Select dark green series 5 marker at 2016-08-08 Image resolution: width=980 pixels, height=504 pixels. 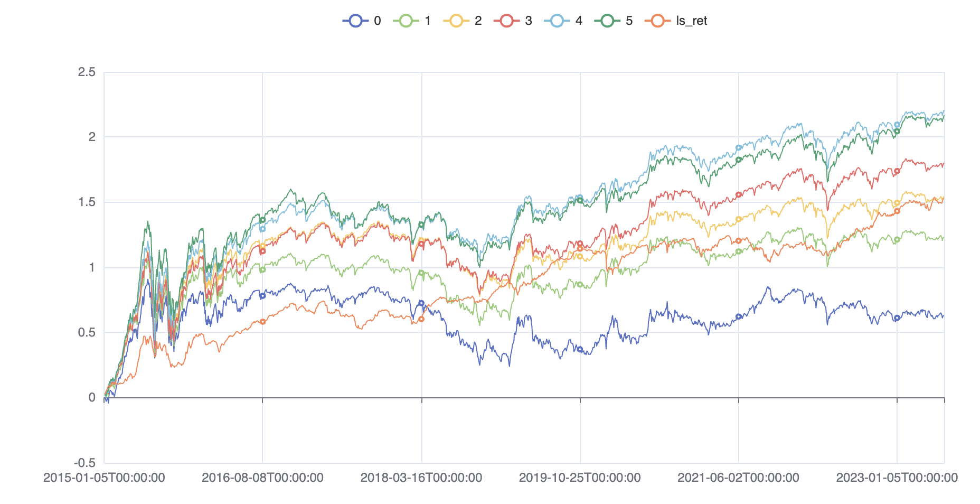tap(262, 220)
